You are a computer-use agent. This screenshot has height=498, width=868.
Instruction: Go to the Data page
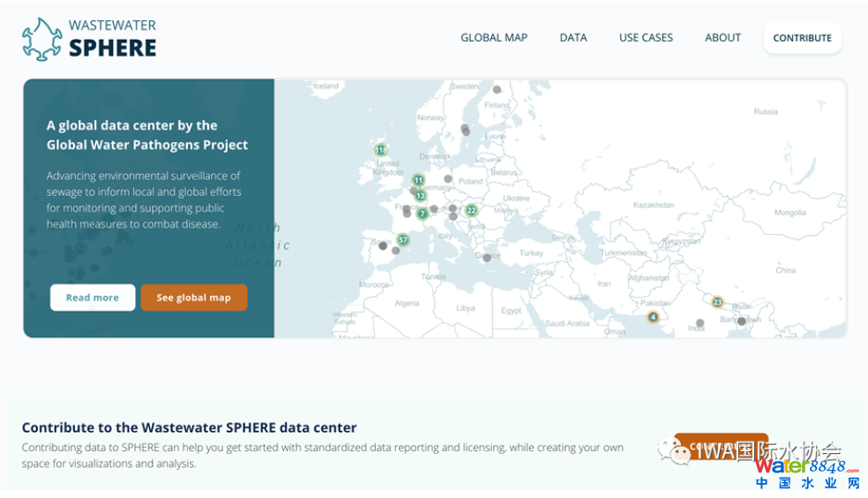(573, 38)
